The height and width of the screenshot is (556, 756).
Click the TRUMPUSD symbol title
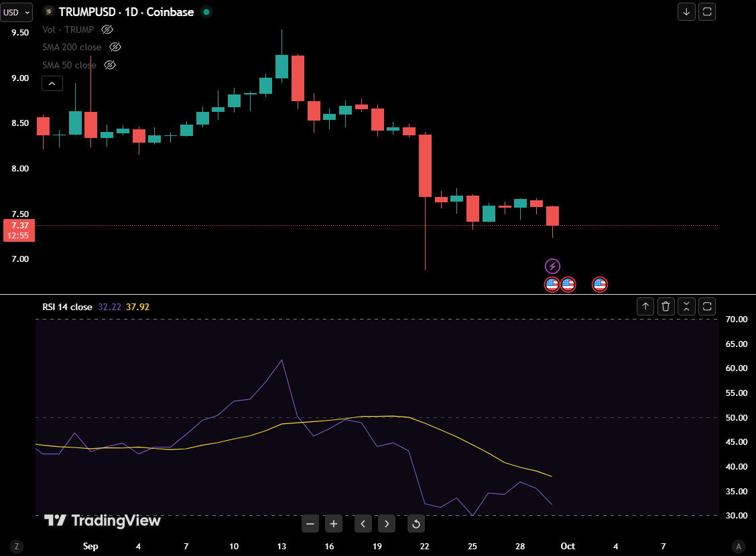click(x=126, y=12)
